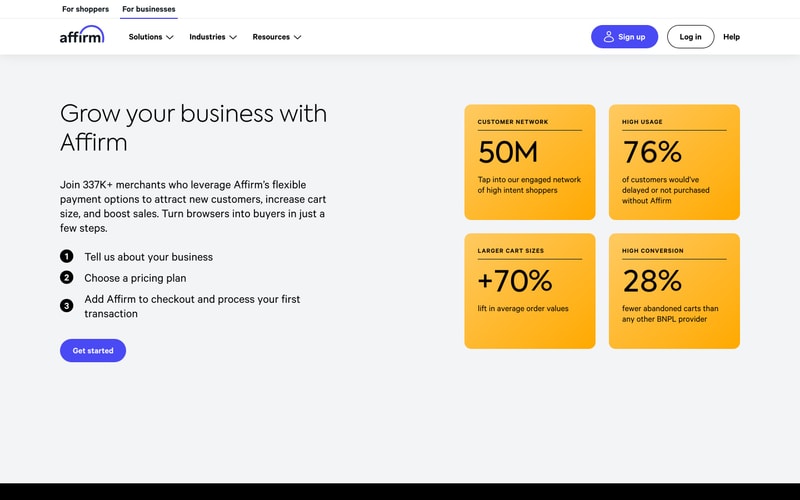This screenshot has width=800, height=500.
Task: Click the user icon in Sign up button
Action: (608, 37)
